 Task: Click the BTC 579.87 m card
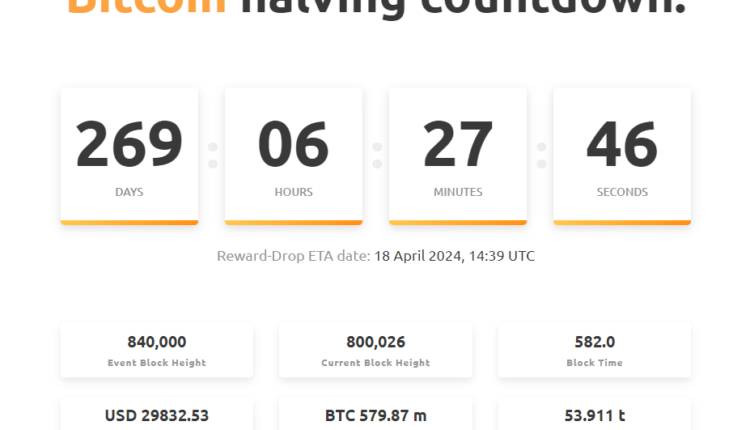(375, 414)
